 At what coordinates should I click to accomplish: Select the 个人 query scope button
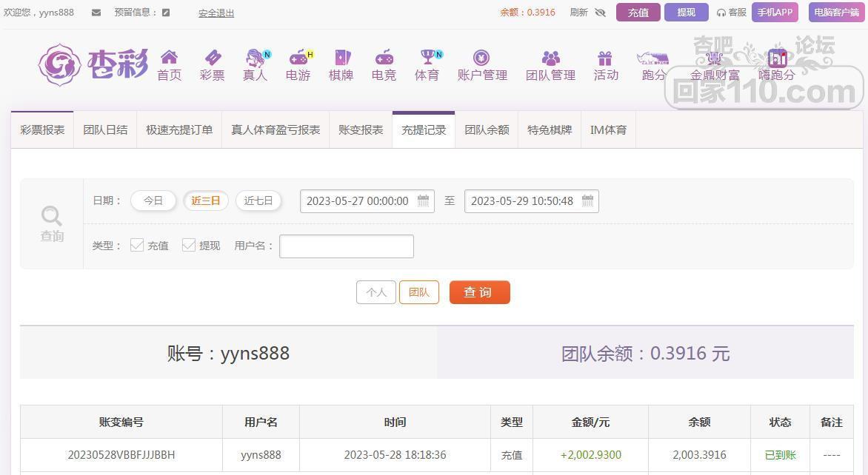[x=376, y=292]
